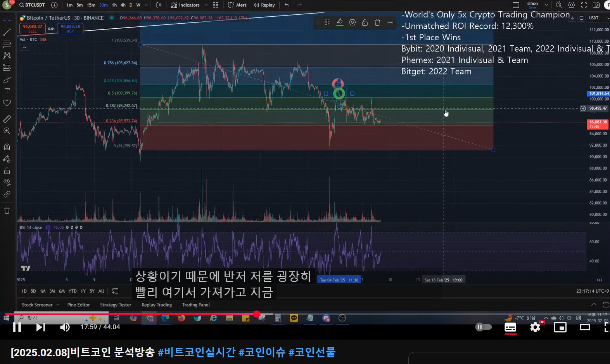Screen dimensions: 610x364
Task: Expand the timeframe dropdown arrow
Action: (x=146, y=5)
